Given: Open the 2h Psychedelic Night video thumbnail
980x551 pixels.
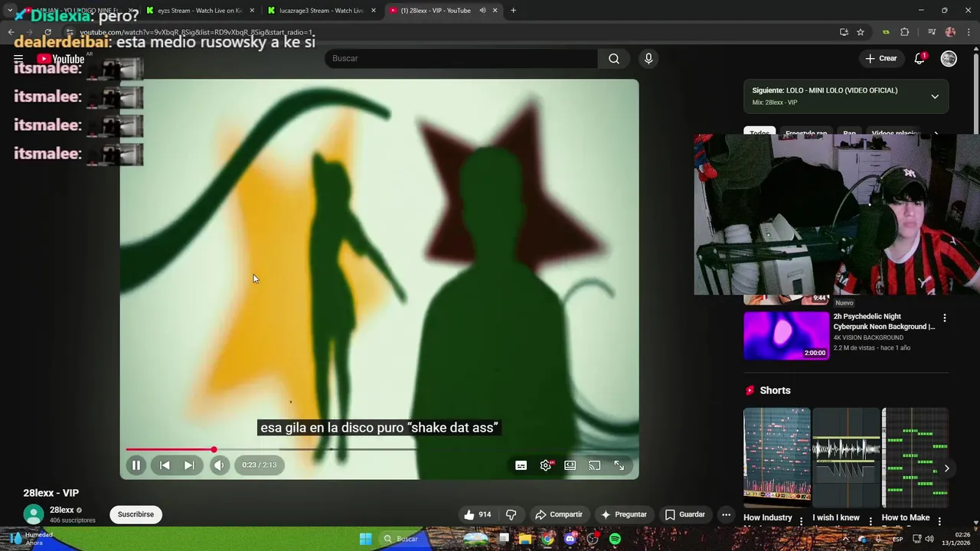Looking at the screenshot, I should coord(786,335).
